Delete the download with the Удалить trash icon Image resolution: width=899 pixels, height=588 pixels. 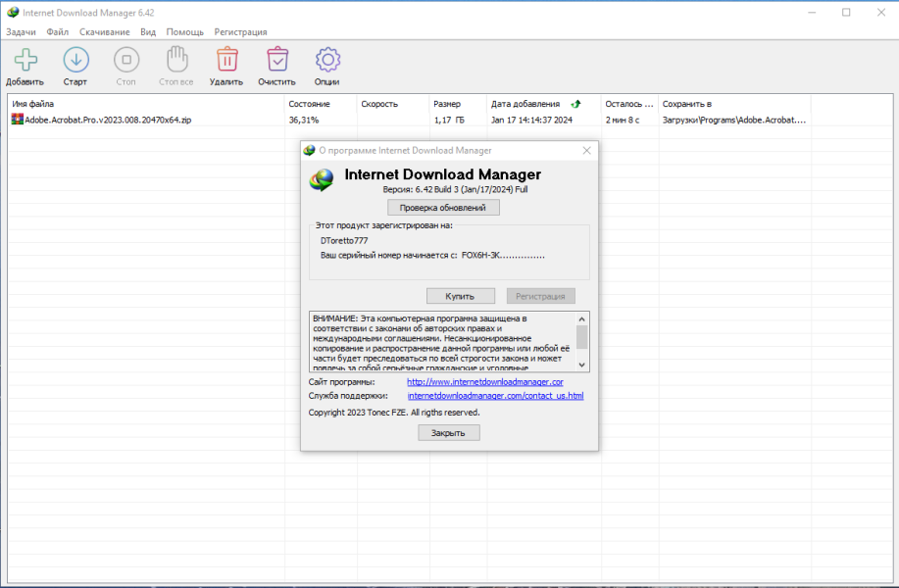coord(227,60)
